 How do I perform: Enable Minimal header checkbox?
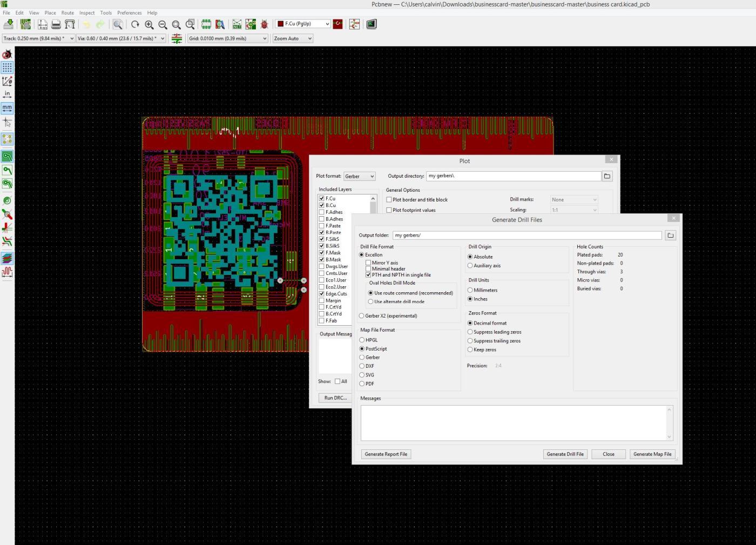pyautogui.click(x=368, y=268)
